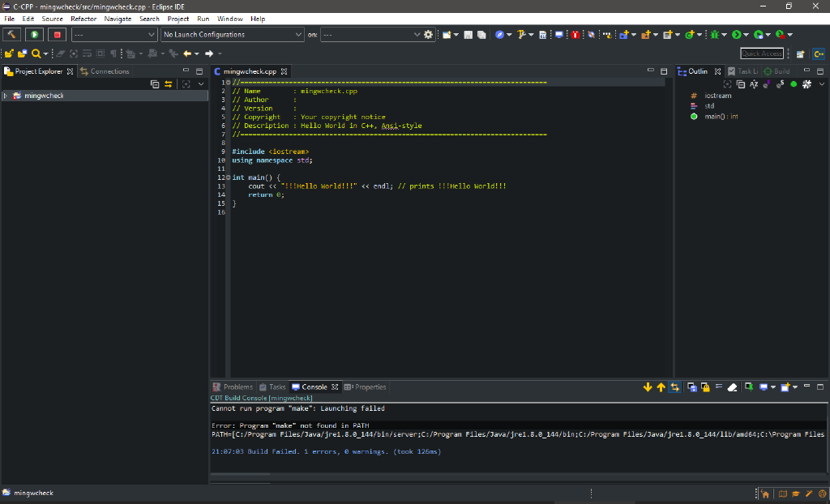This screenshot has width=830, height=504.
Task: Click the green bug Debug icon
Action: pos(716,35)
